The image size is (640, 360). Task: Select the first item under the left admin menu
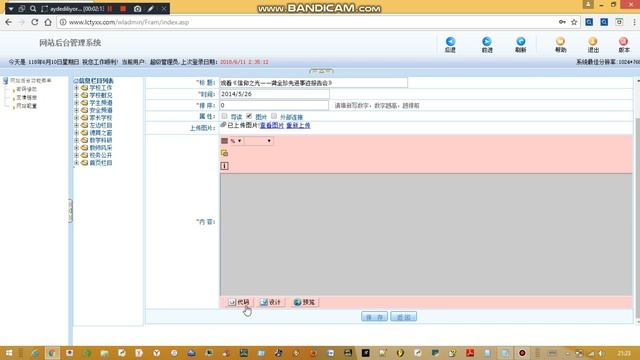point(26,89)
